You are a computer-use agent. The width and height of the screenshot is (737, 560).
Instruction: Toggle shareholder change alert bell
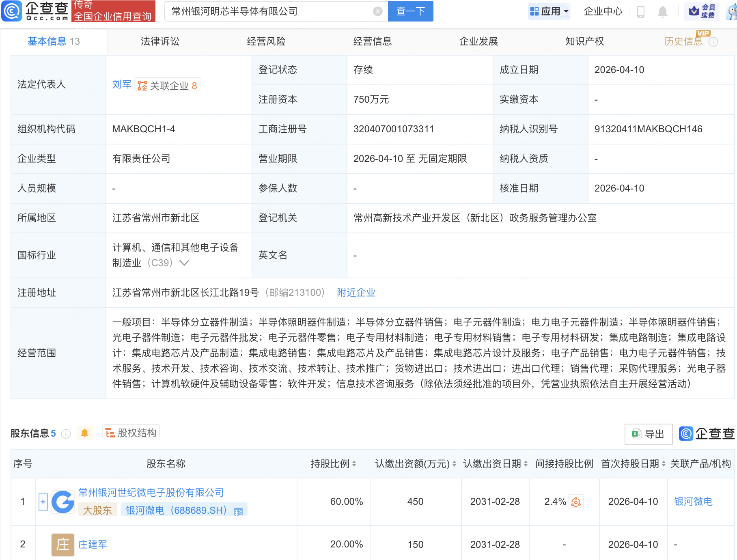(x=84, y=433)
